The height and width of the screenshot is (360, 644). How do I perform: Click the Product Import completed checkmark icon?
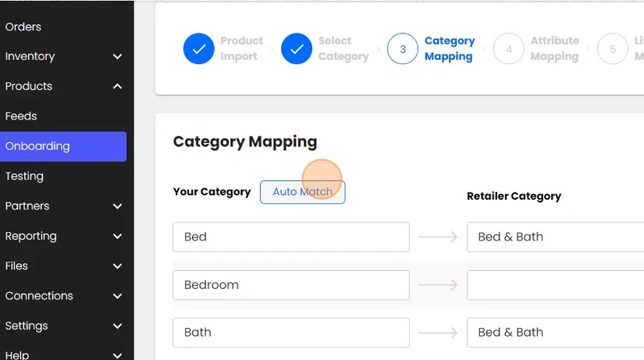199,49
